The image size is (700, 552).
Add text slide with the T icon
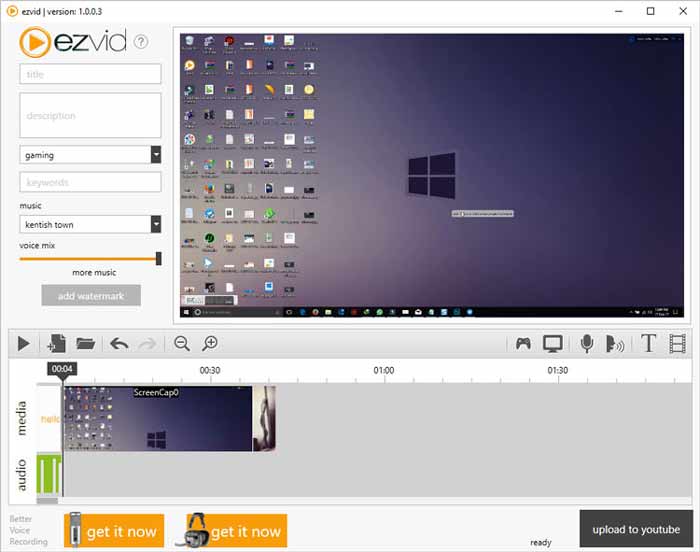point(648,343)
